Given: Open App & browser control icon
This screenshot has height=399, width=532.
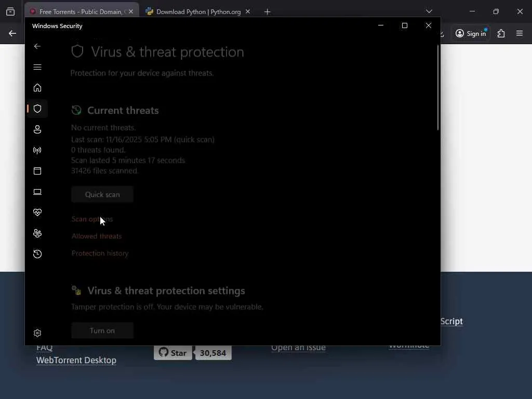Looking at the screenshot, I should [x=37, y=171].
